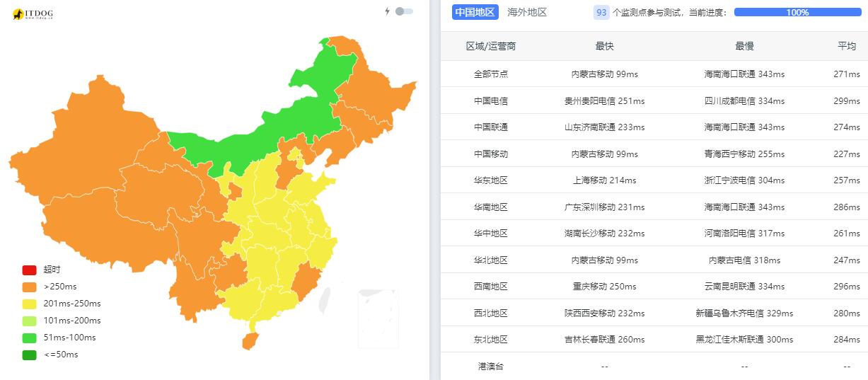The image size is (868, 380).
Task: Click the 平均 column header
Action: point(847,46)
